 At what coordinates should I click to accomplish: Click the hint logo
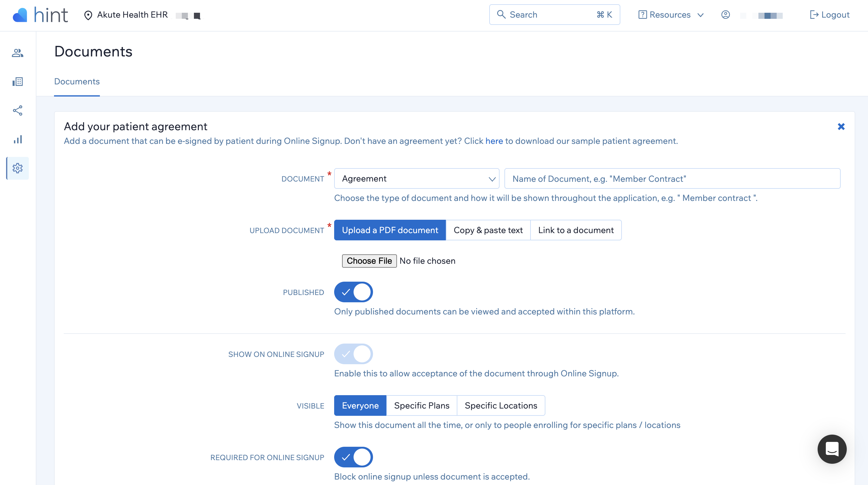tap(40, 15)
